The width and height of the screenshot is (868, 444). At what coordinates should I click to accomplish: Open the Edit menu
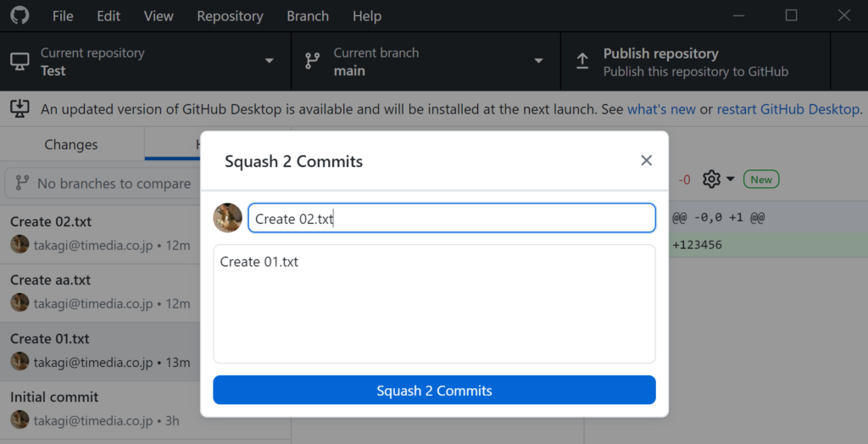point(108,16)
